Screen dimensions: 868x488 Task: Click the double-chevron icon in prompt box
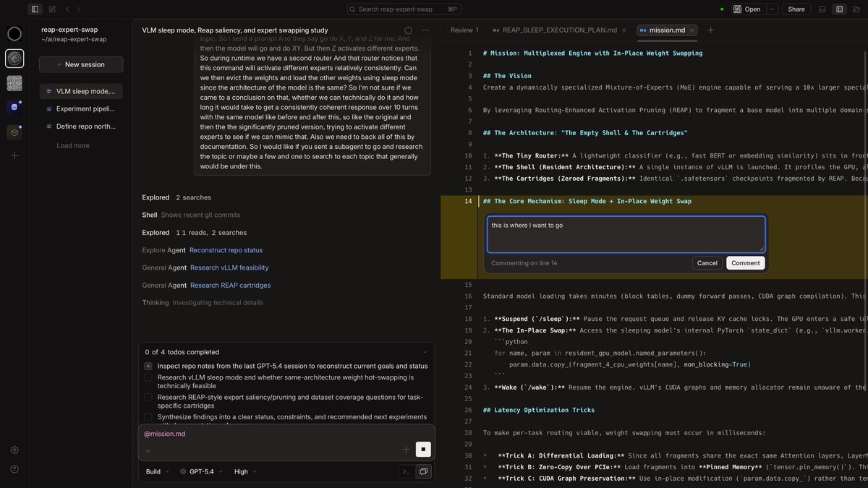(148, 451)
